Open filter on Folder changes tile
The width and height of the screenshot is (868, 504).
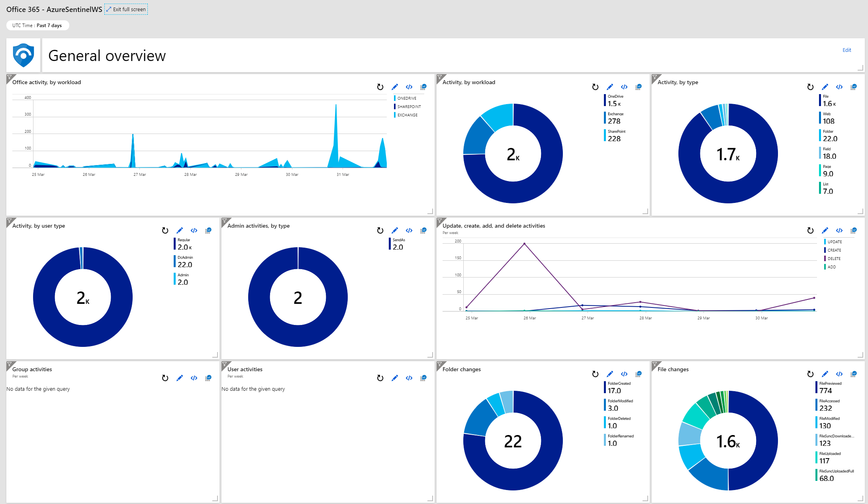pyautogui.click(x=439, y=364)
